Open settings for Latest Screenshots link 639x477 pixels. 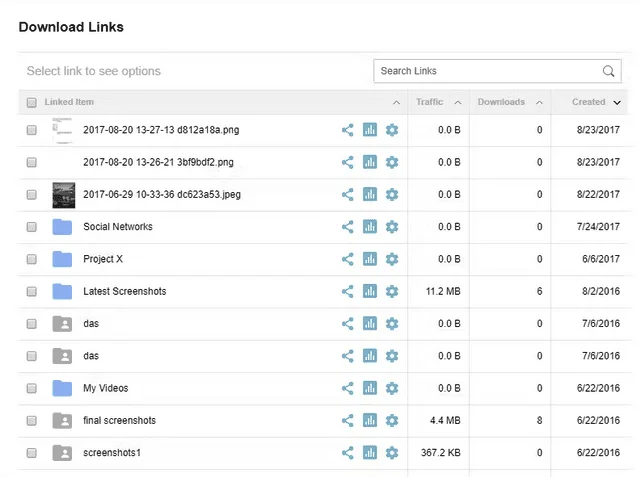[x=392, y=292]
